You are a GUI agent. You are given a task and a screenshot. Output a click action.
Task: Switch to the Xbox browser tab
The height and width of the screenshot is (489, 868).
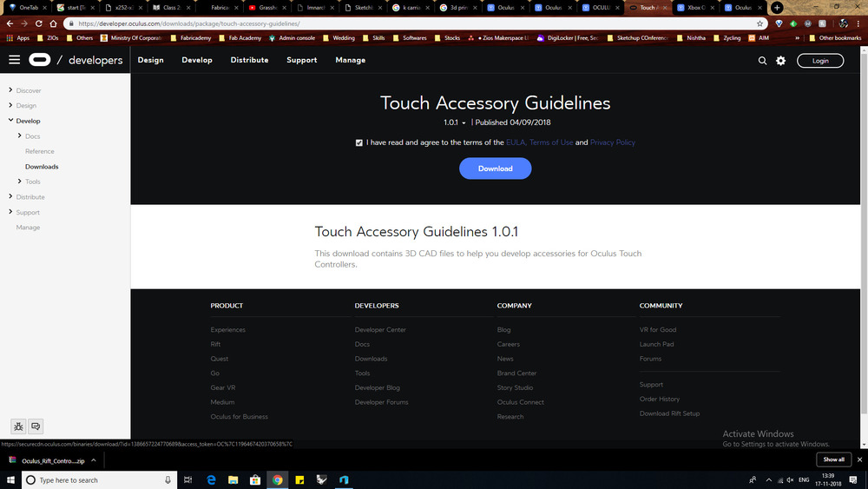(696, 8)
